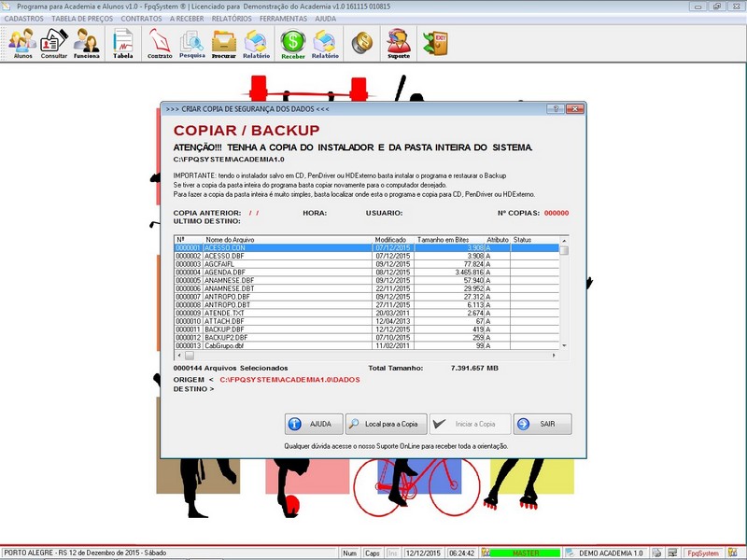Click the 12/12/2015 date in status bar
Screen dimensions: 747x560
pyautogui.click(x=423, y=553)
